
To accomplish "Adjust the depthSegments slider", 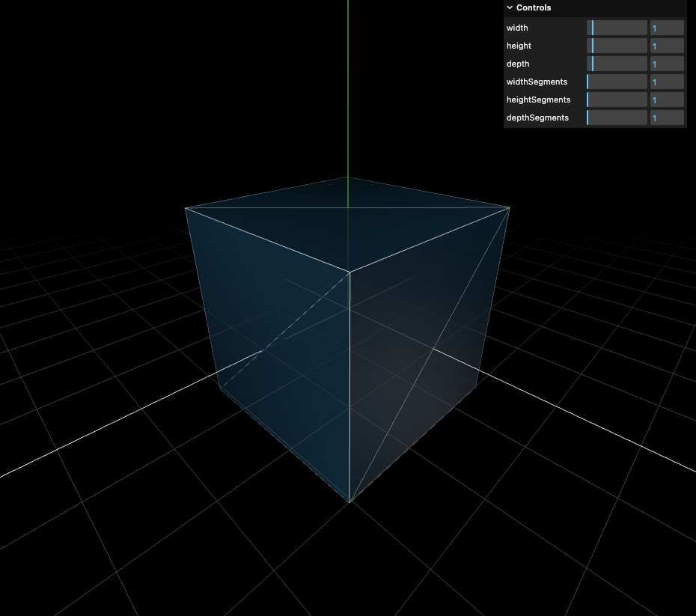I will point(617,118).
